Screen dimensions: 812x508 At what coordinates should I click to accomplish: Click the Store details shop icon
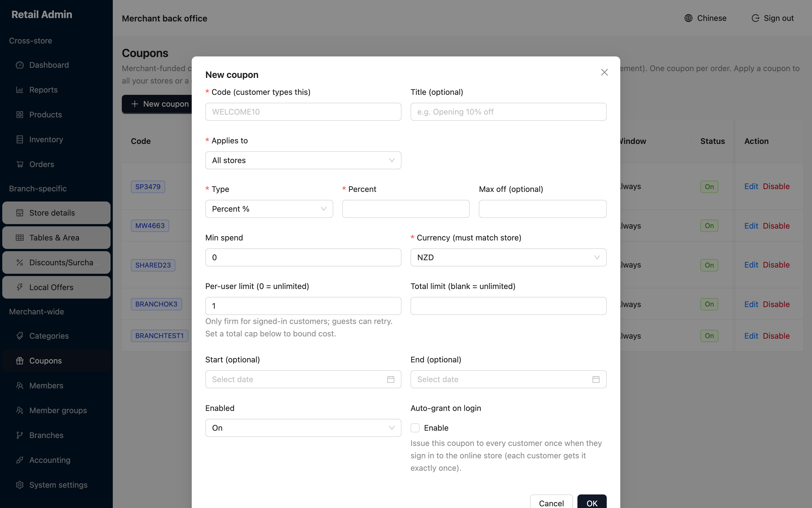point(20,213)
